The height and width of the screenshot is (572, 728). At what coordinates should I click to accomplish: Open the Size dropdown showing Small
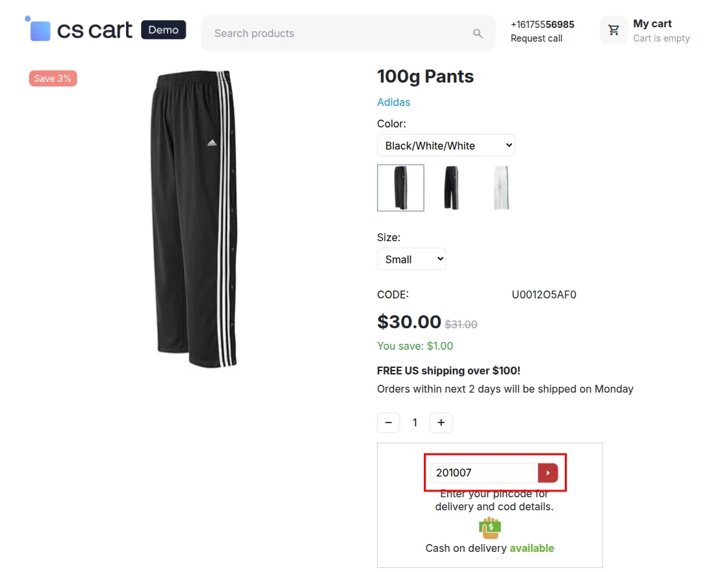(411, 259)
